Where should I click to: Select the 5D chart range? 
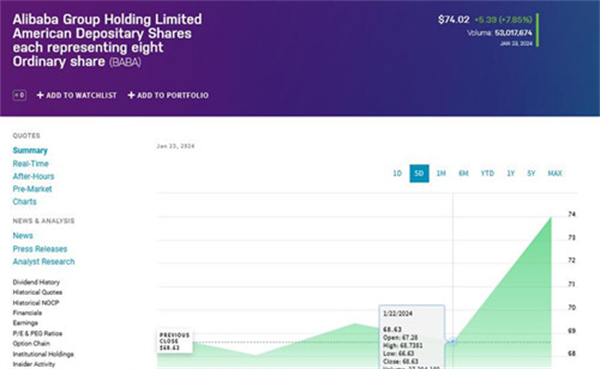pyautogui.click(x=419, y=173)
